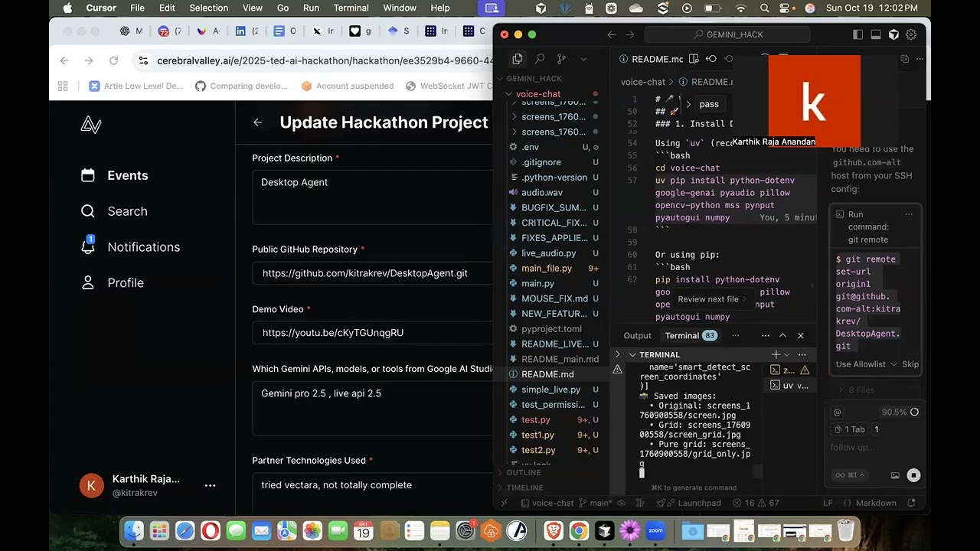
Task: Expand the TIMELINE section
Action: pos(551,487)
